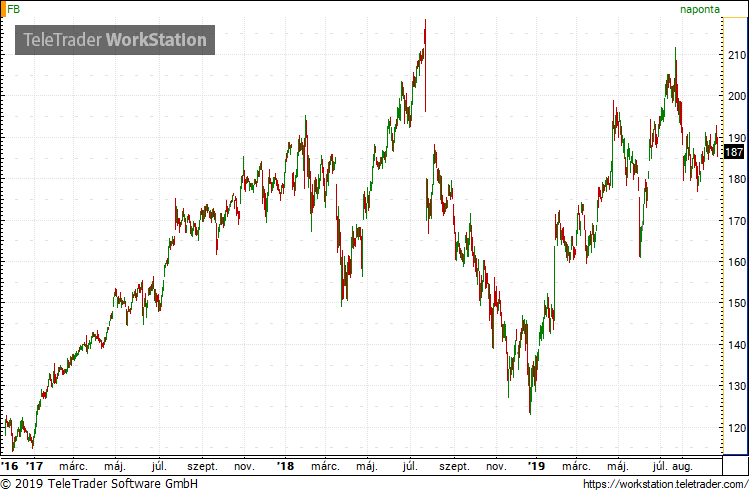Screen dimensions: 749x492
Task: Open the workstation.teletrader.com link
Action: pos(665,484)
